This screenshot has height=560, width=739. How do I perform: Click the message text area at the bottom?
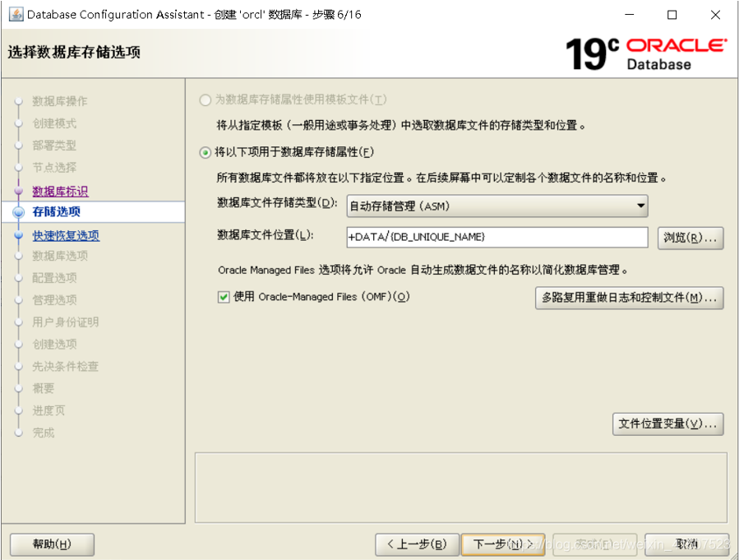[461, 488]
